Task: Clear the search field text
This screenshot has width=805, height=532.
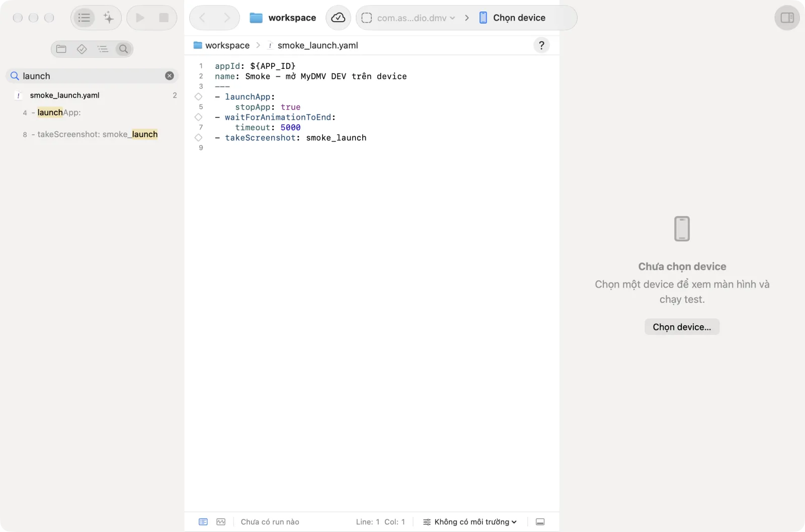Action: [170, 76]
